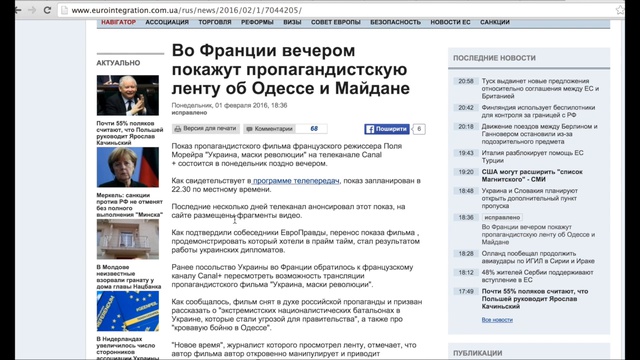The width and height of the screenshot is (640, 360).
Task: Open 18:12 news 48% жителей Сербии
Action: tap(538, 276)
